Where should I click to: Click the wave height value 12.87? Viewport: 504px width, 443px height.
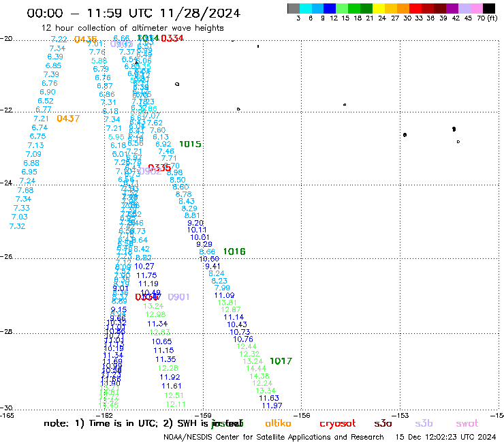[231, 310]
